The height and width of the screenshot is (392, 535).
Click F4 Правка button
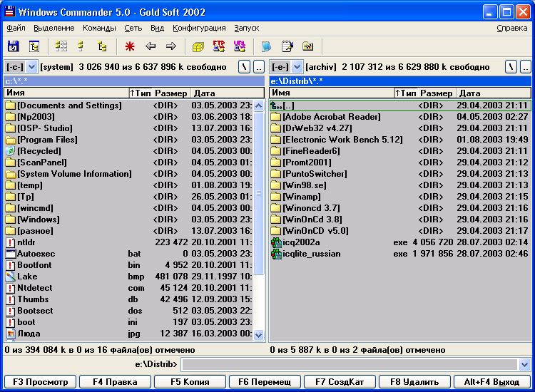(x=116, y=382)
